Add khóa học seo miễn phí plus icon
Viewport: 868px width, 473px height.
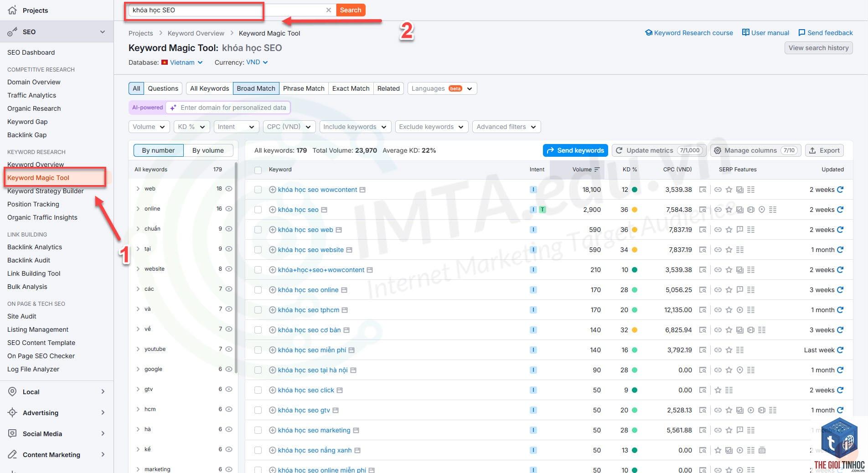point(273,350)
